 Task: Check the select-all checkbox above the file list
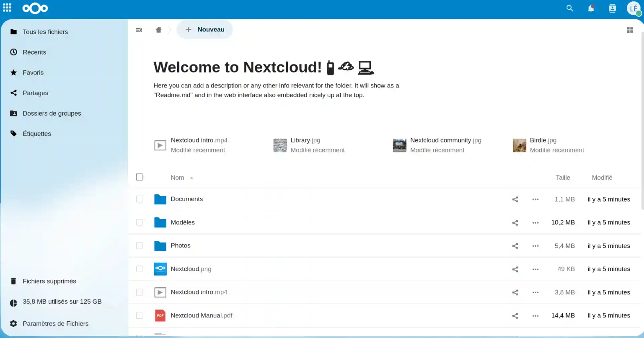pyautogui.click(x=140, y=177)
